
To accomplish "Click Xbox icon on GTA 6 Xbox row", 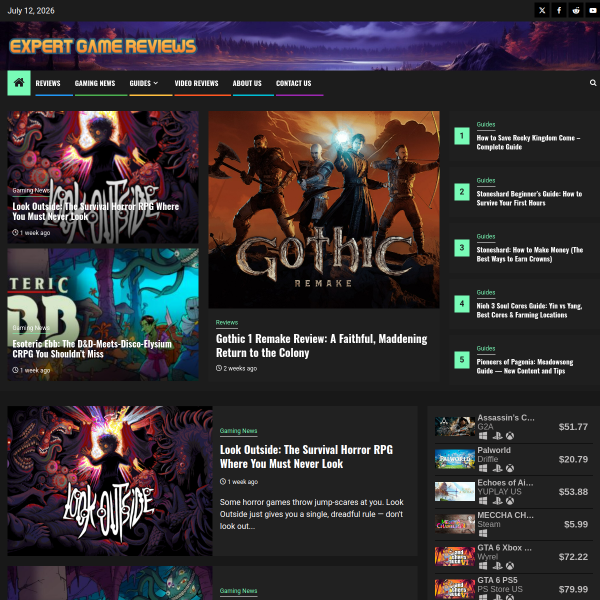I will (510, 566).
